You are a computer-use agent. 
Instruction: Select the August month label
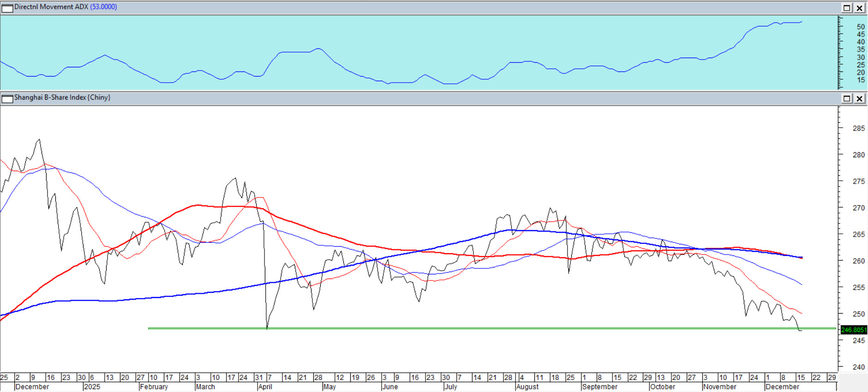527,387
